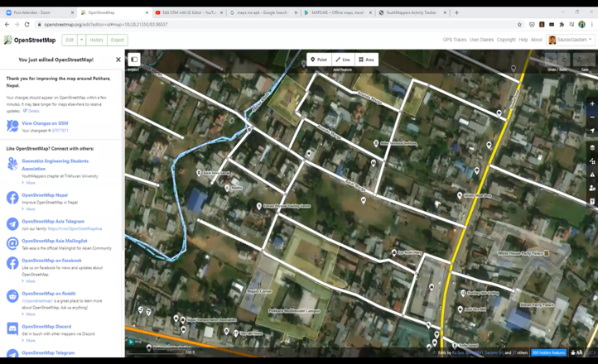This screenshot has width=598, height=364.
Task: Click the 368 hidden features indicator
Action: pyautogui.click(x=549, y=352)
